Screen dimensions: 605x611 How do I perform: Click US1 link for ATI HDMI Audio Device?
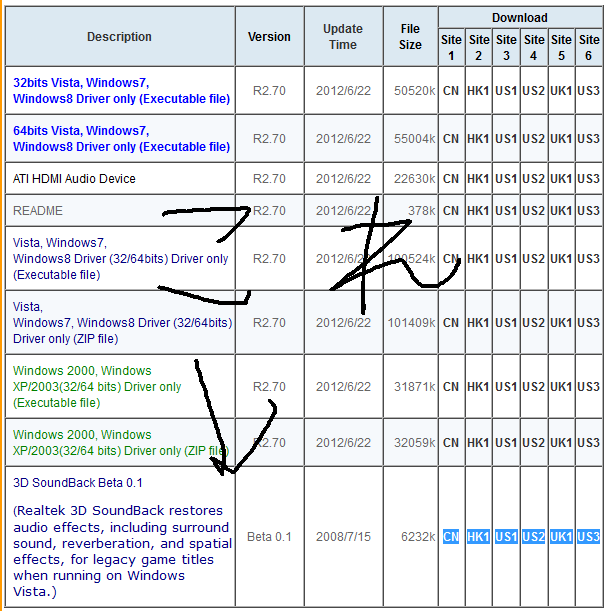coord(506,178)
